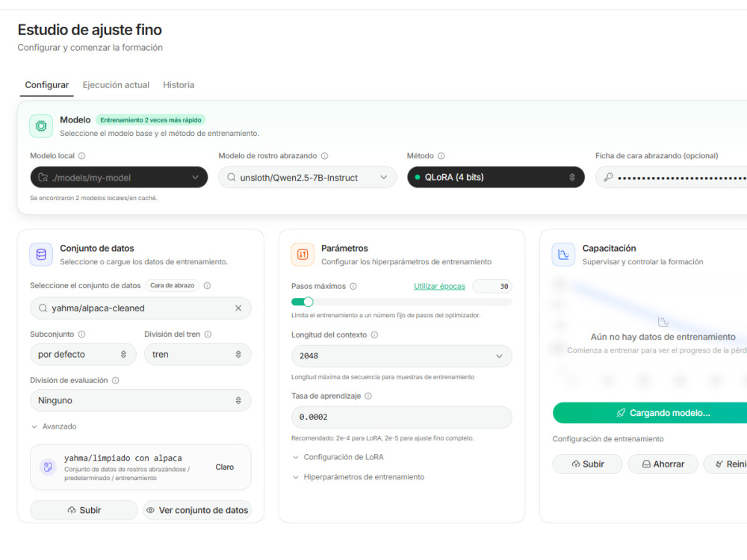Open Longitud del contexto 2048 dropdown
The width and height of the screenshot is (747, 560).
pos(402,355)
